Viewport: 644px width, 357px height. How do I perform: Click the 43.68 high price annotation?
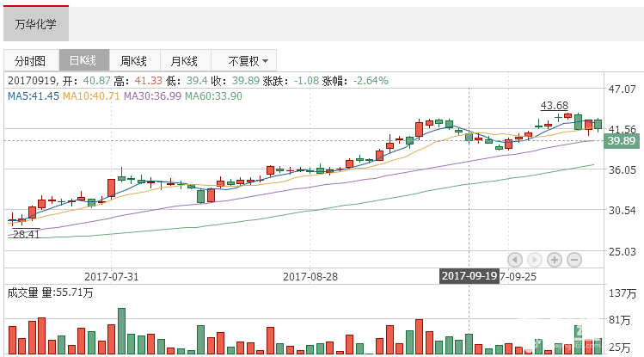[554, 106]
